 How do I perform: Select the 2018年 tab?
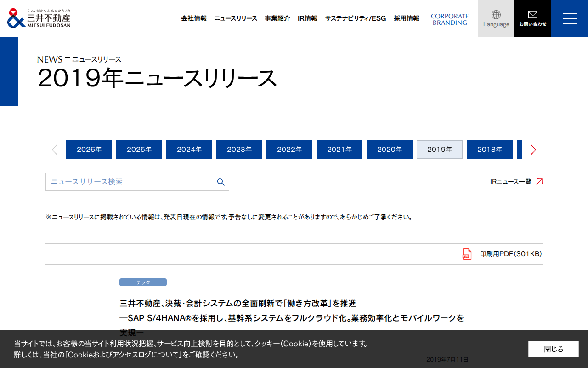(490, 149)
